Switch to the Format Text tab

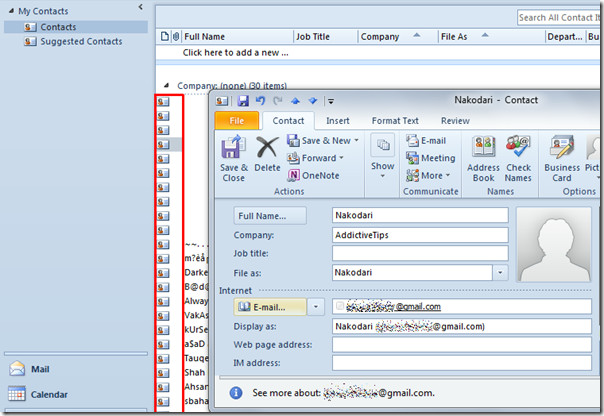[395, 121]
